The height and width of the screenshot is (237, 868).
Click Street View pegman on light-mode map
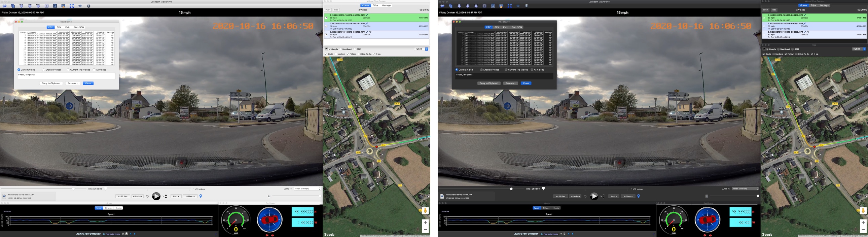point(425,211)
